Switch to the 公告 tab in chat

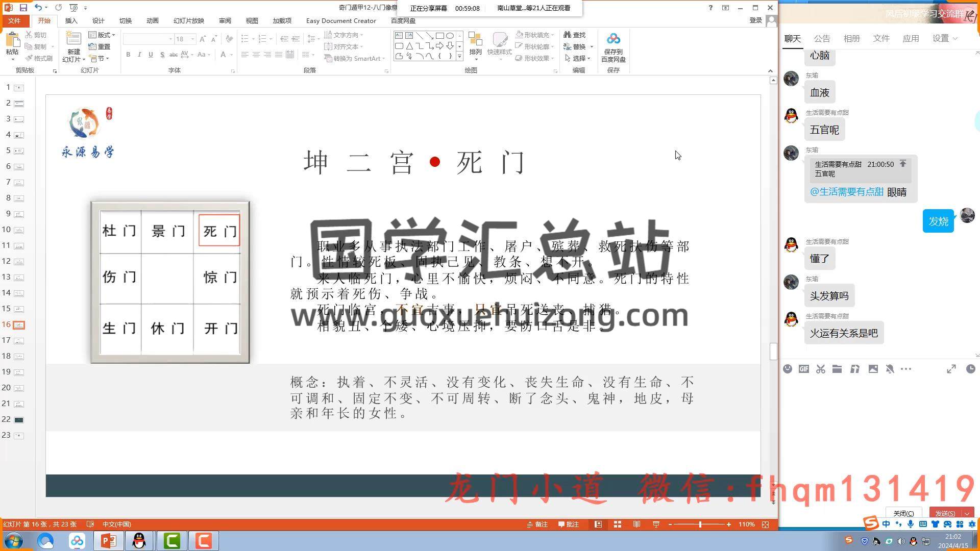click(822, 38)
